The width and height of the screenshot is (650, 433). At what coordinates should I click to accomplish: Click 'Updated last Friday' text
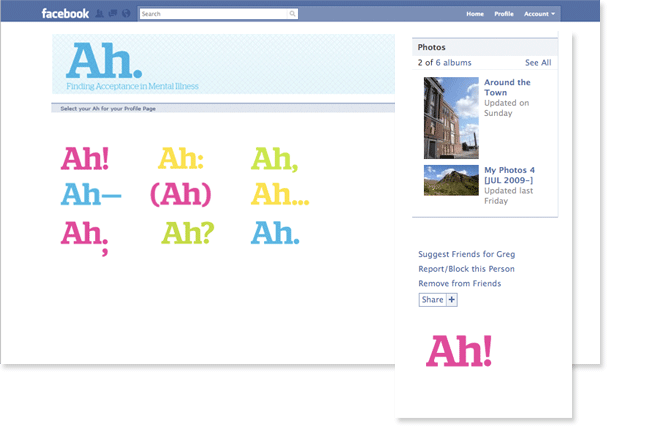tap(508, 196)
